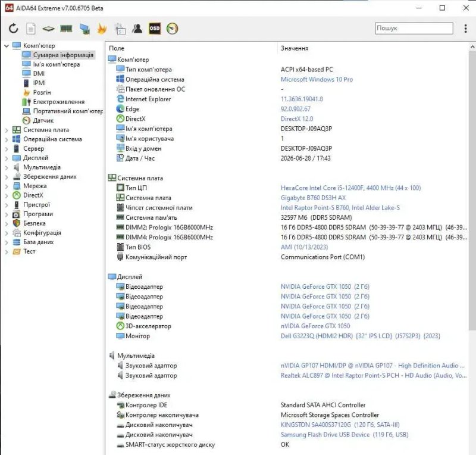
Task: Select Ім'я комп'ютера tree item
Action: 56,64
